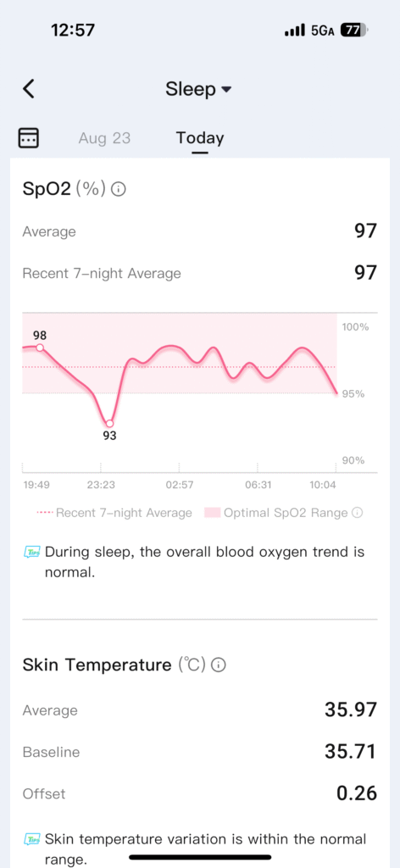This screenshot has width=400, height=868.
Task: Tap the tips icon beside skin temperature variation
Action: tap(32, 839)
